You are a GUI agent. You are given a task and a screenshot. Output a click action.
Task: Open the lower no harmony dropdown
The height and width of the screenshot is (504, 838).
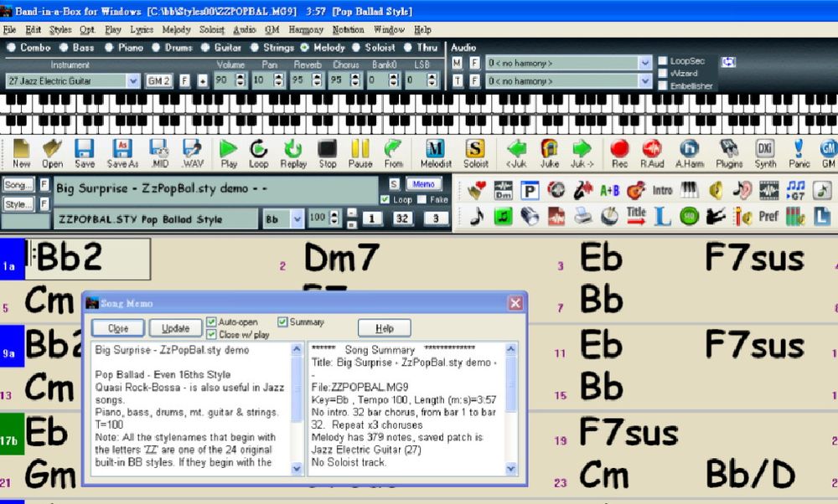tap(645, 81)
